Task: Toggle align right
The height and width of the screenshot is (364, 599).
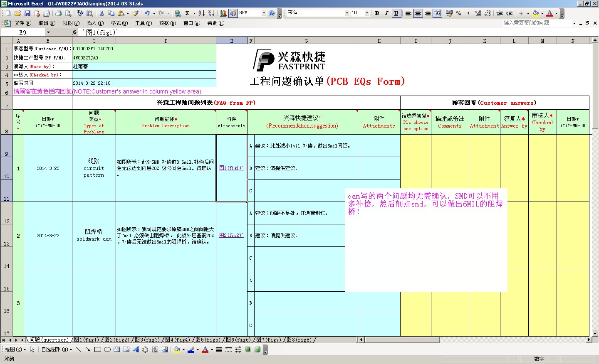Action: click(x=428, y=13)
